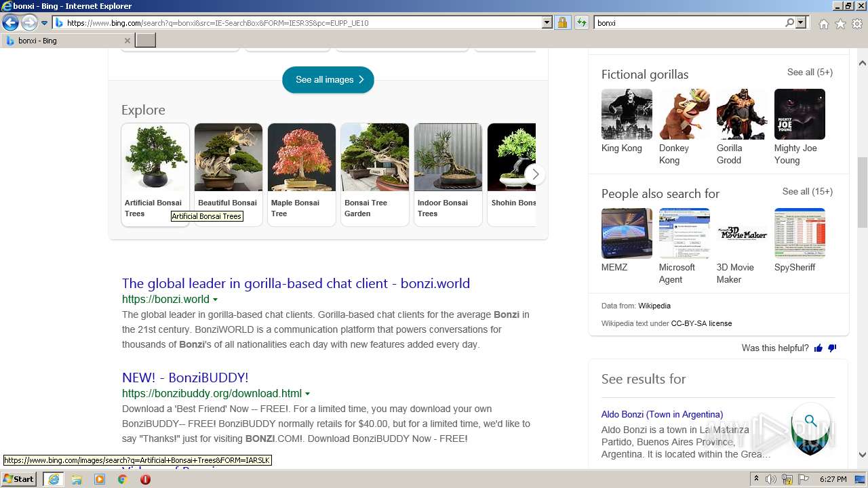Open the Favorites star icon
868x488 pixels.
point(840,24)
